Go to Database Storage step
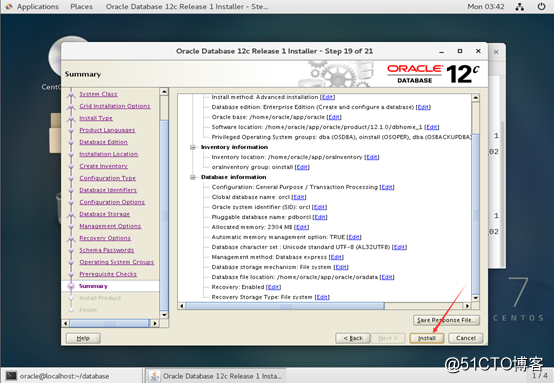Image resolution: width=554 pixels, height=383 pixels. click(105, 214)
